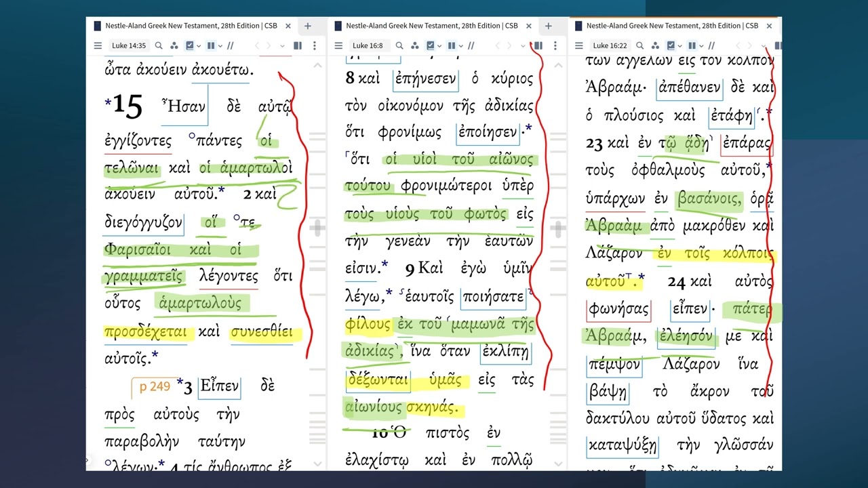Toggle formatting checkbox icon in Luke 16:8 panel
The image size is (868, 488).
click(431, 45)
